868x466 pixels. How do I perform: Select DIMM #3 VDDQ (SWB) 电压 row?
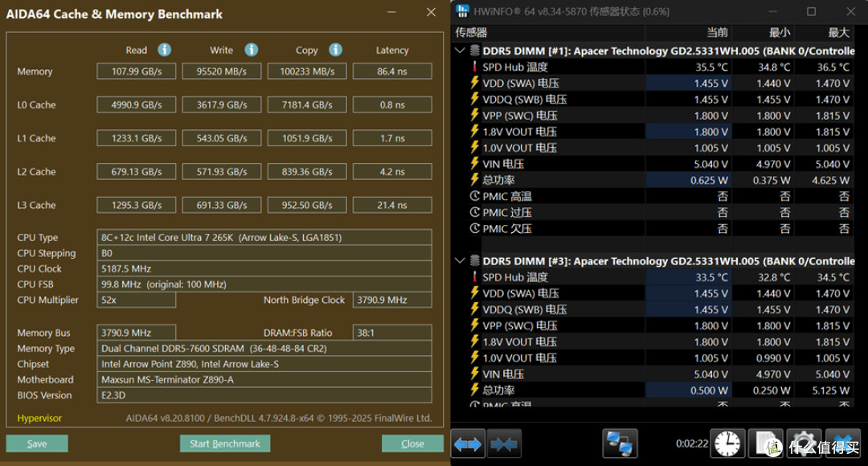click(660, 309)
